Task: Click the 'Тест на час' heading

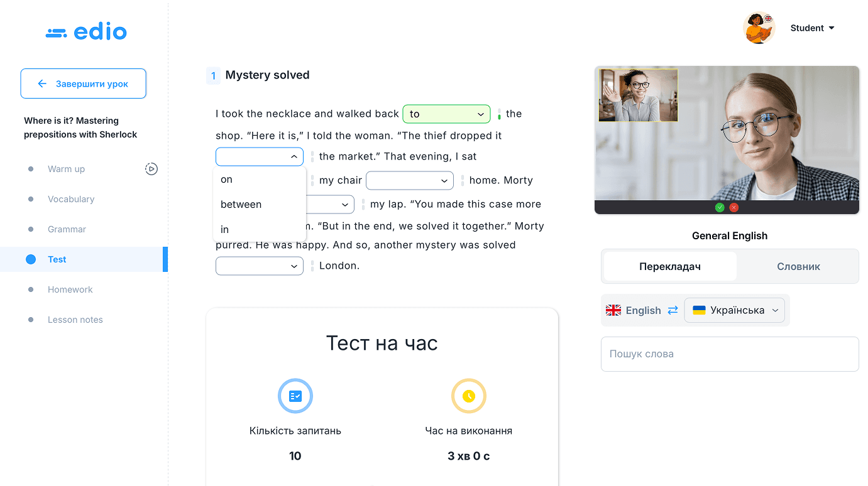Action: [382, 343]
